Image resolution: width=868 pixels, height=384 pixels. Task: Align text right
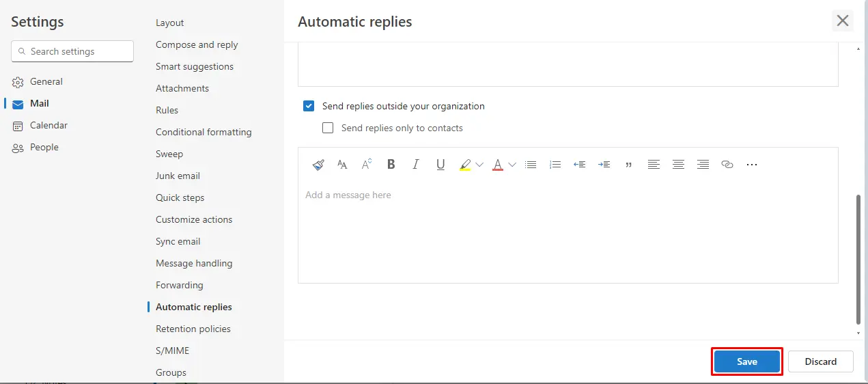pyautogui.click(x=703, y=165)
